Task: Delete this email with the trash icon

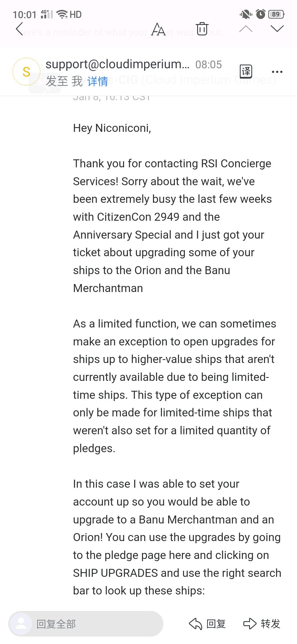Action: pos(202,29)
